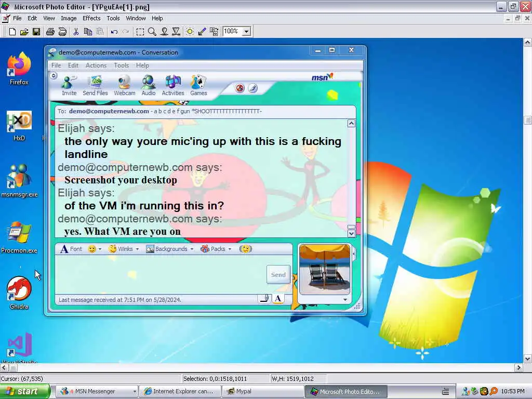
Task: Click the Activities icon in the conversation toolbar
Action: point(173,86)
